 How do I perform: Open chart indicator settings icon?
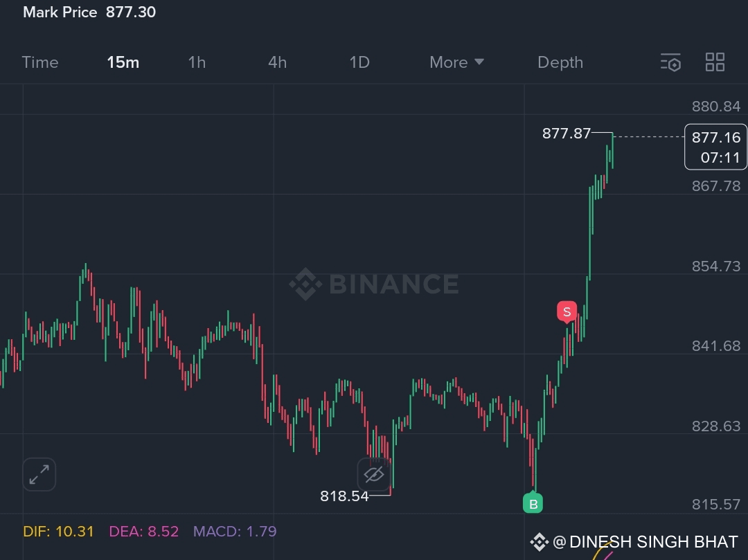click(x=670, y=62)
